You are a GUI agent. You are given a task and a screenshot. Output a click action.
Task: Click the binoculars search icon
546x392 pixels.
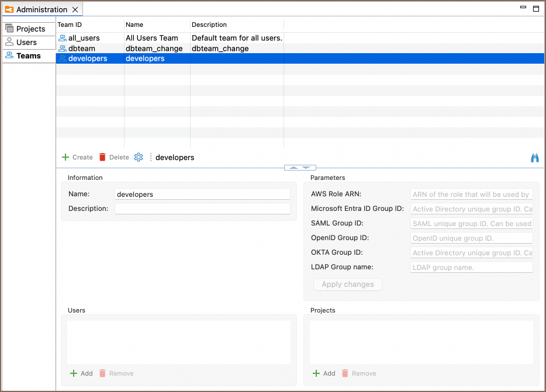coord(534,158)
